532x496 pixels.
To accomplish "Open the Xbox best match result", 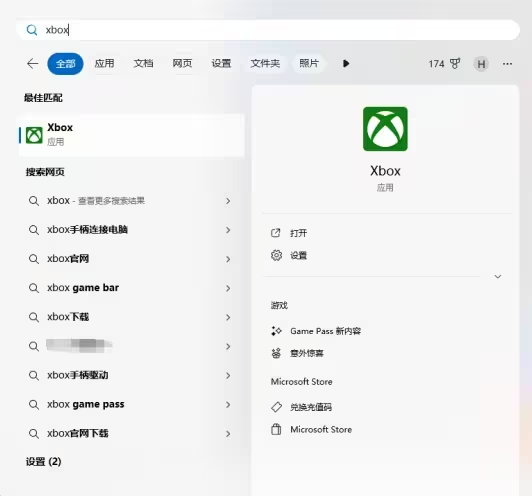I will [132, 135].
